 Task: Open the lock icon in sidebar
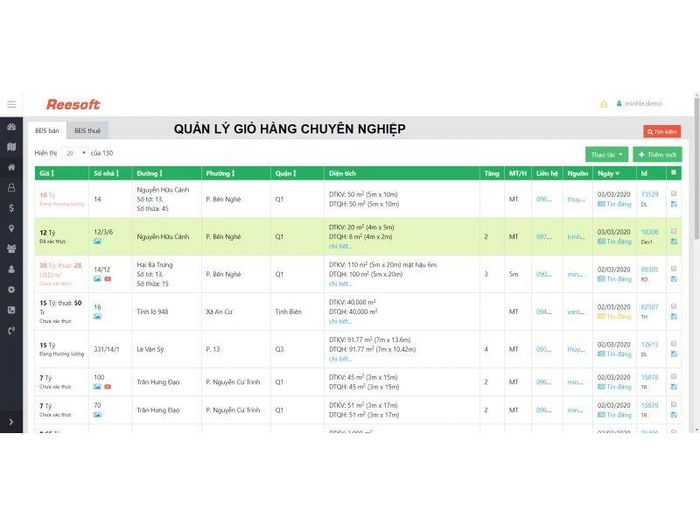click(x=12, y=188)
